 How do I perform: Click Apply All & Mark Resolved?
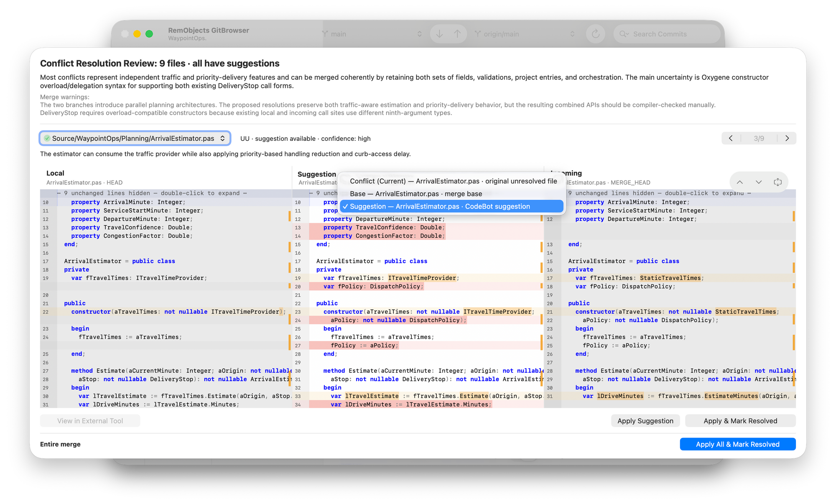coord(737,444)
